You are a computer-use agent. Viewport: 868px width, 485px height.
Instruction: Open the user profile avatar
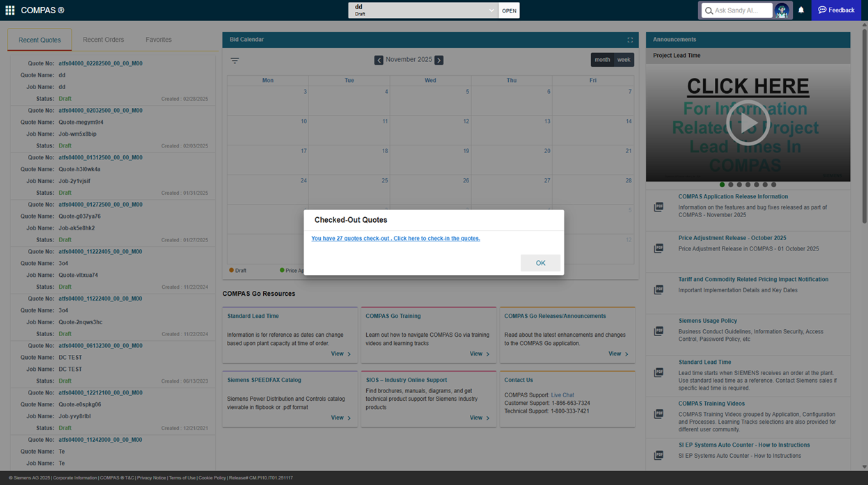(782, 10)
